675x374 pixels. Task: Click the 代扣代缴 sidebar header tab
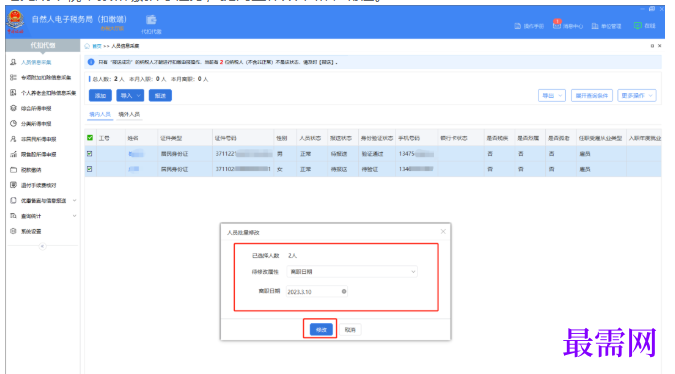tap(43, 45)
